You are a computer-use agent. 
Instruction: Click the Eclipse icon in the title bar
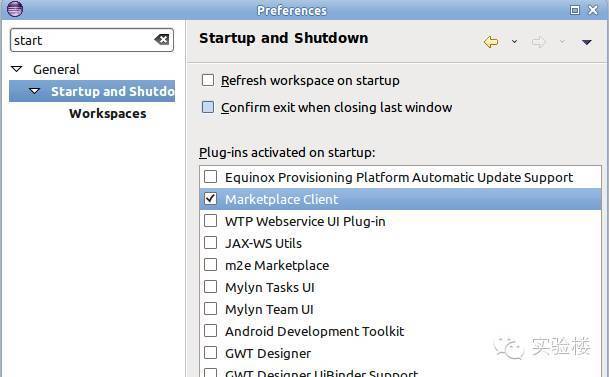pos(15,9)
